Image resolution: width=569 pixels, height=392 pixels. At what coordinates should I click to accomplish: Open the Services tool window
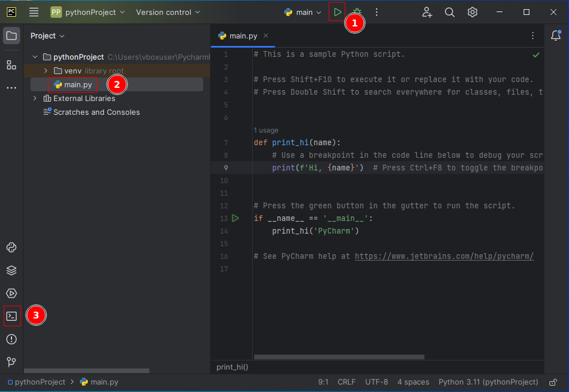(x=11, y=293)
